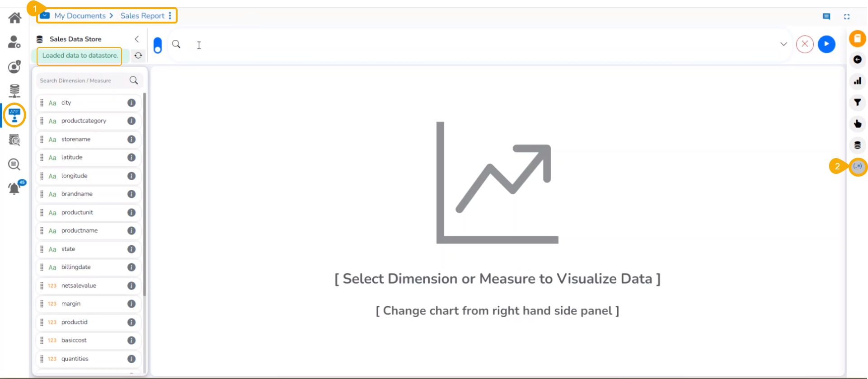Toggle the blue pill switch near search
868x379 pixels.
[x=158, y=45]
